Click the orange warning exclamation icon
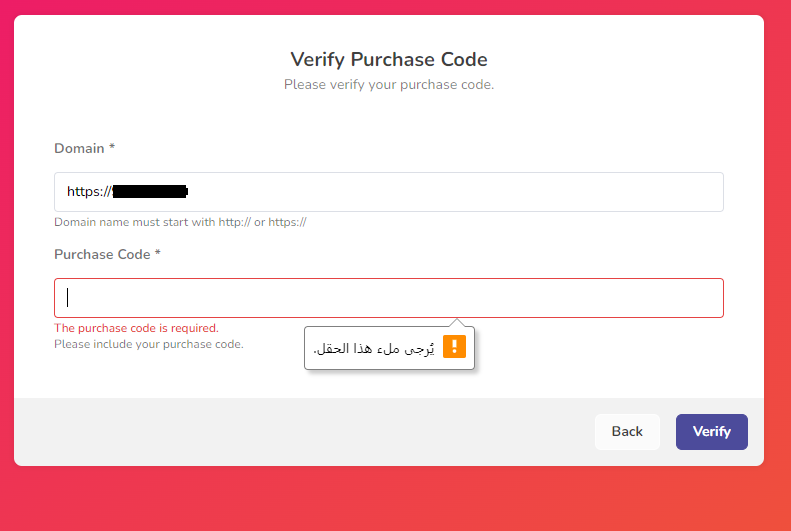Viewport: 791px width, 531px height. (x=454, y=346)
